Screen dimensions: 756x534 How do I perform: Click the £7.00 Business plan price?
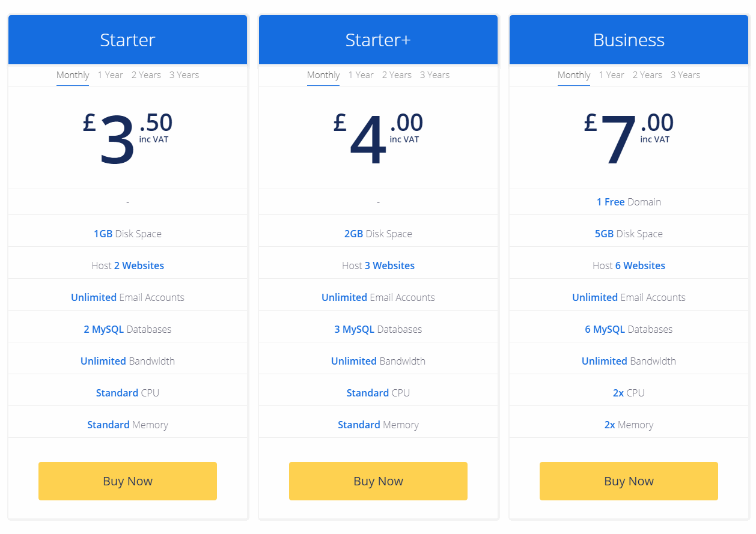tap(629, 137)
